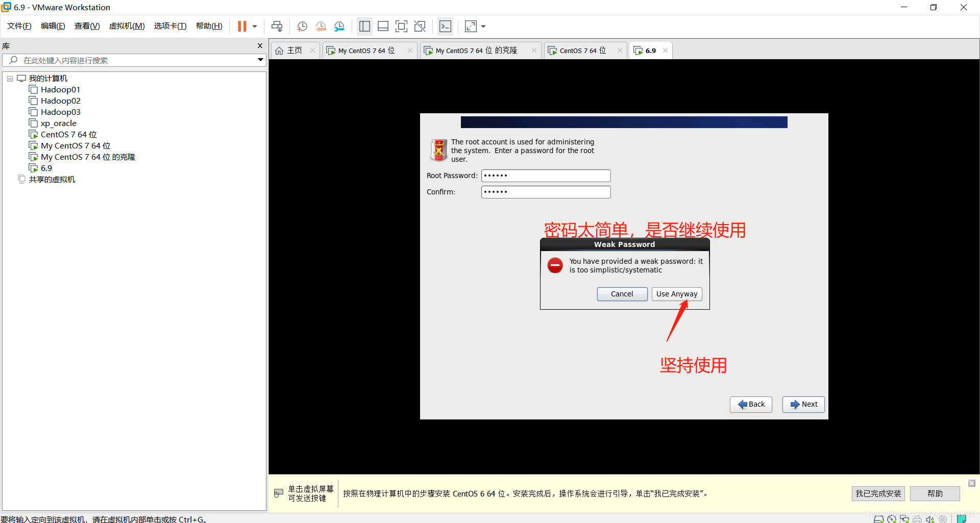This screenshot has width=980, height=523.
Task: Open the 查看(V) menu
Action: click(x=87, y=26)
